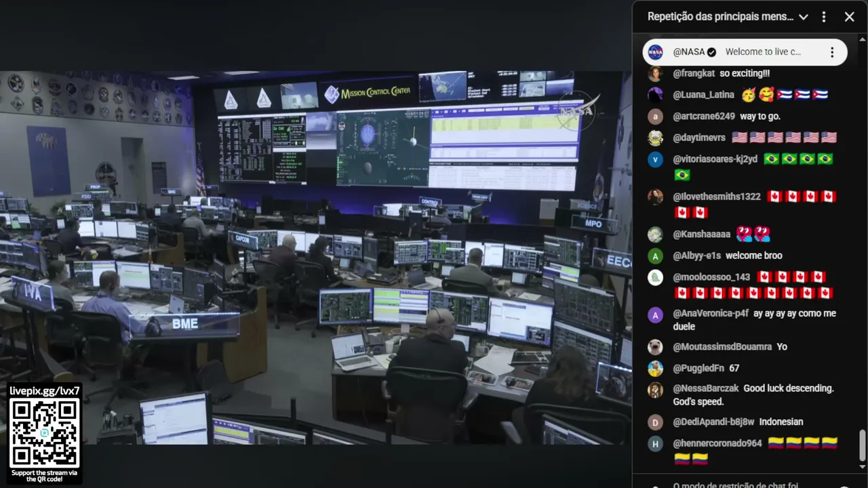The width and height of the screenshot is (868, 488).
Task: Select the username @mooloossoo_143
Action: click(711, 277)
